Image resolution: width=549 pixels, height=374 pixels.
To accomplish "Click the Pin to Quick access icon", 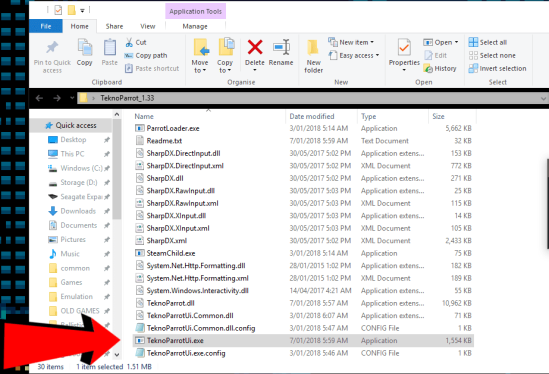I will coord(52,47).
